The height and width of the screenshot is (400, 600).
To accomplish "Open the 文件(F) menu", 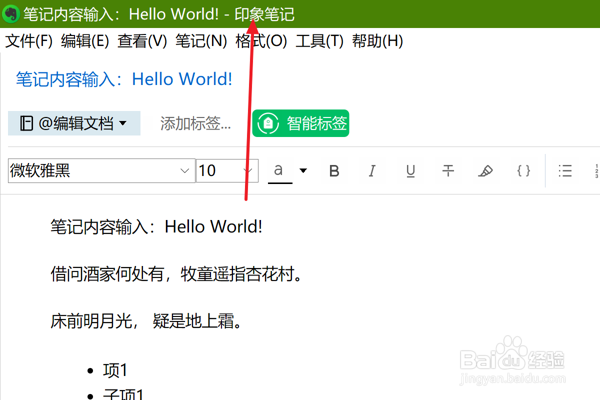I will 29,41.
